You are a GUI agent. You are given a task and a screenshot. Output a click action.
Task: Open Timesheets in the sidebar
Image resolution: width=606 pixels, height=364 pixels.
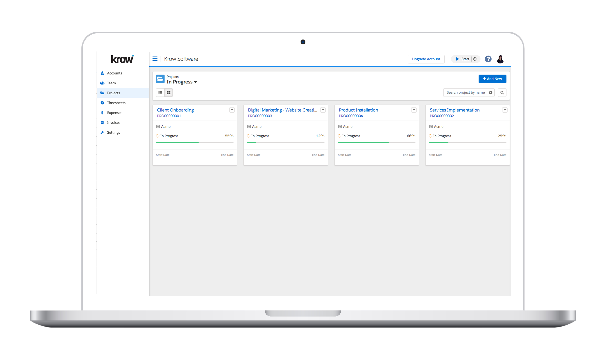(x=116, y=103)
